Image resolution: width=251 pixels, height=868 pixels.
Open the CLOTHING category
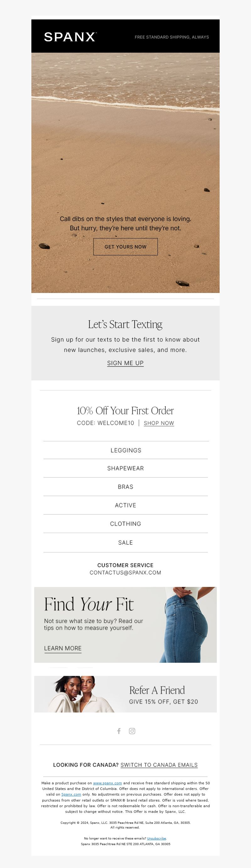(125, 524)
